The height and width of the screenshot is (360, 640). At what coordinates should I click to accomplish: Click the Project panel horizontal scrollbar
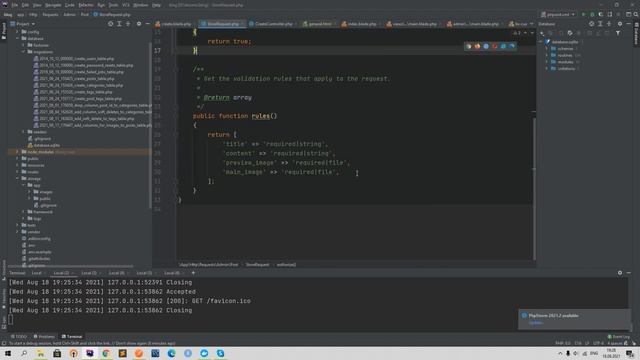click(70, 267)
